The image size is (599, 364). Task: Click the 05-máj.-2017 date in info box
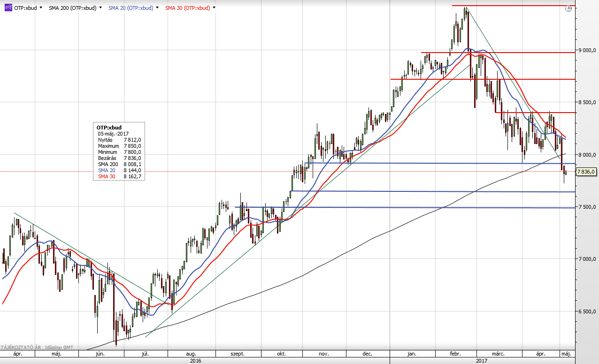113,134
